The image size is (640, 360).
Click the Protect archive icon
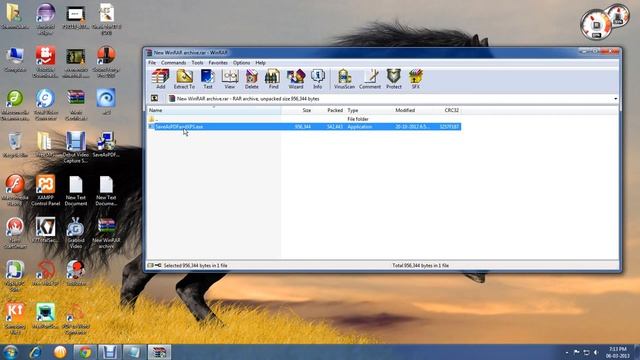coord(394,79)
